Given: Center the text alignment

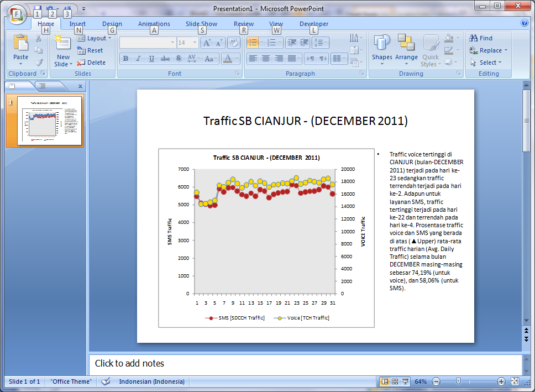Looking at the screenshot, I should [265, 59].
